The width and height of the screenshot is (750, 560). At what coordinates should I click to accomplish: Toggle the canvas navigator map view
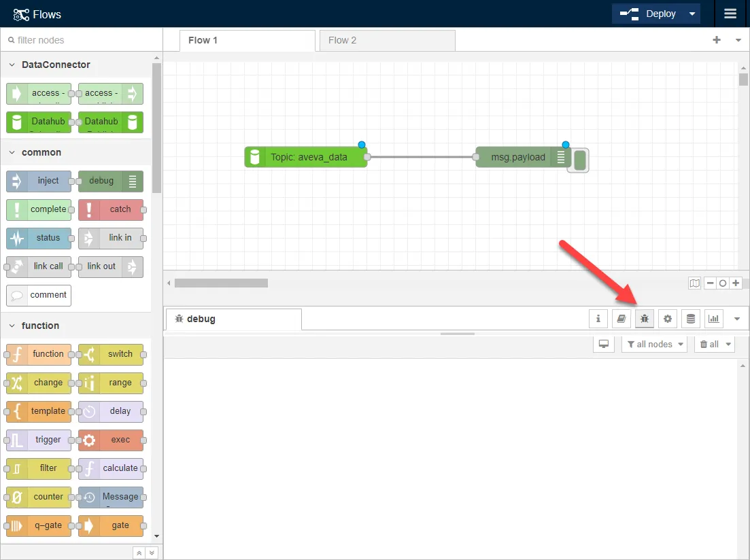click(694, 283)
